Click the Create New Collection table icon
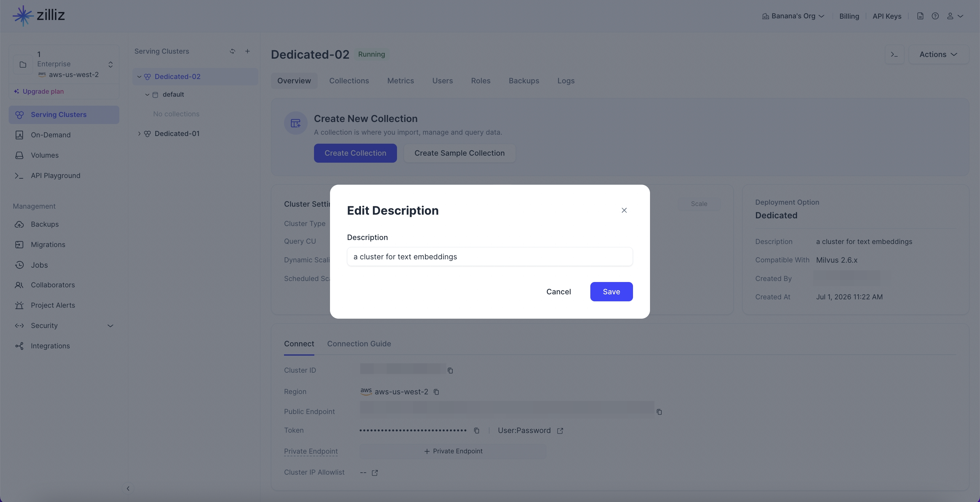Viewport: 980px width, 502px height. coord(296,123)
